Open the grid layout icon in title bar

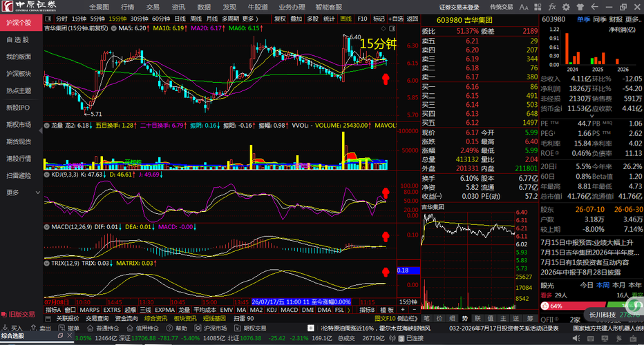pyautogui.click(x=538, y=7)
